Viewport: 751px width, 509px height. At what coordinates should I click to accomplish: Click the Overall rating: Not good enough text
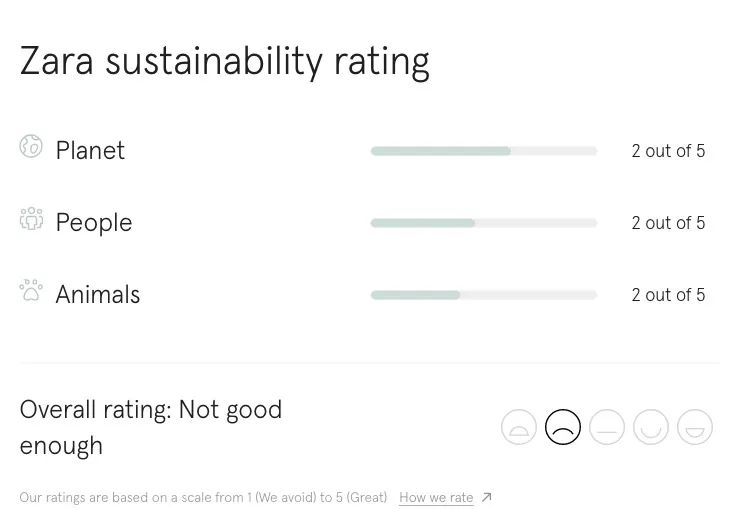pyautogui.click(x=150, y=427)
